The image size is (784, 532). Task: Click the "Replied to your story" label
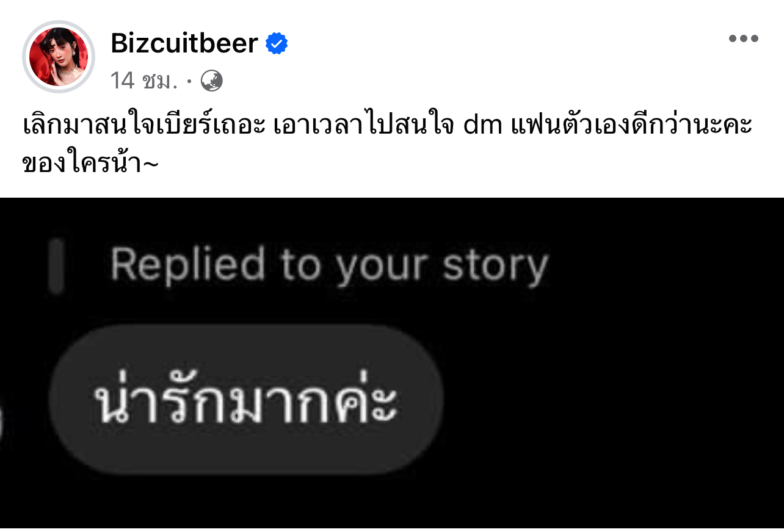(x=329, y=266)
